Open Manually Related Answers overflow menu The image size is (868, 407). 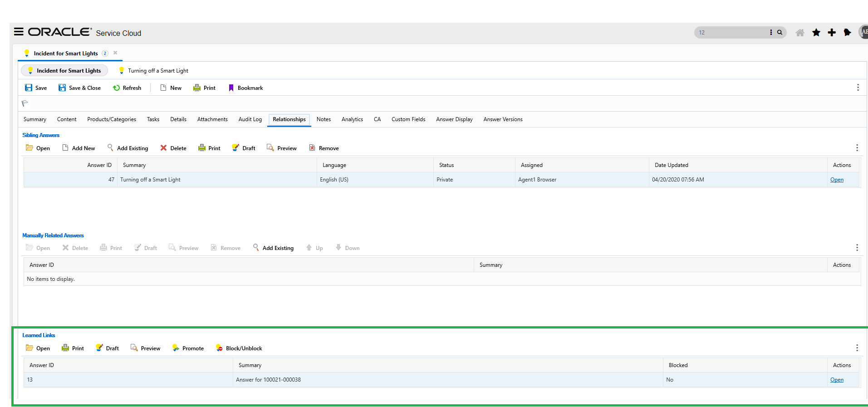click(x=857, y=248)
